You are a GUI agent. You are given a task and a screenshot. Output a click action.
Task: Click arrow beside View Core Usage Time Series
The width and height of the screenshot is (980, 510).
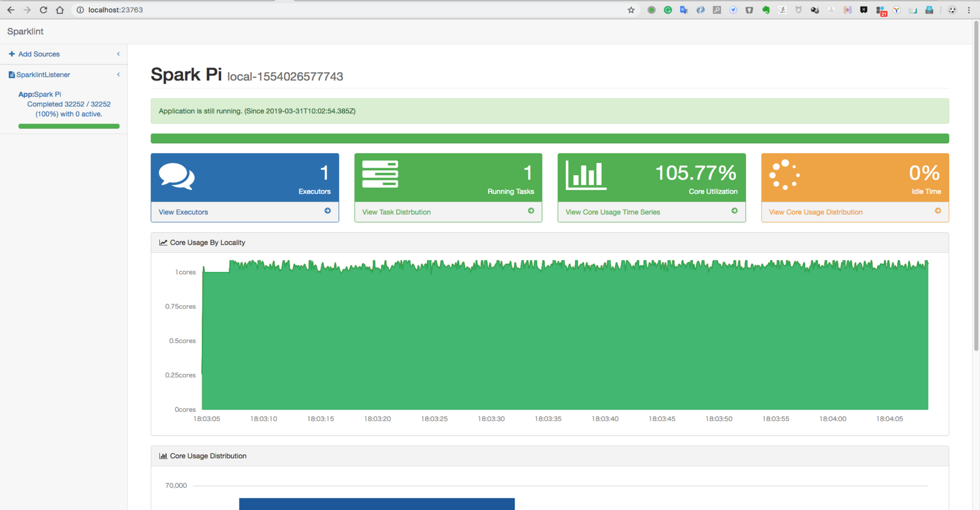pos(734,211)
